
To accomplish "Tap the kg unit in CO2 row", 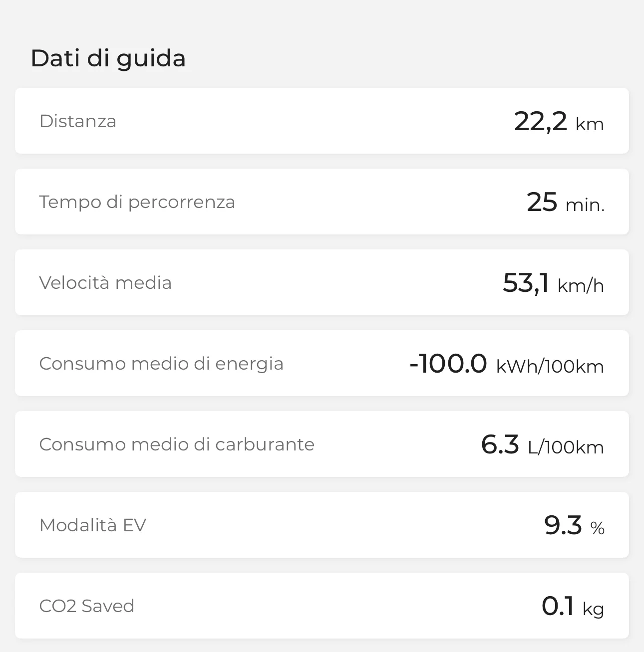I will pos(594,609).
